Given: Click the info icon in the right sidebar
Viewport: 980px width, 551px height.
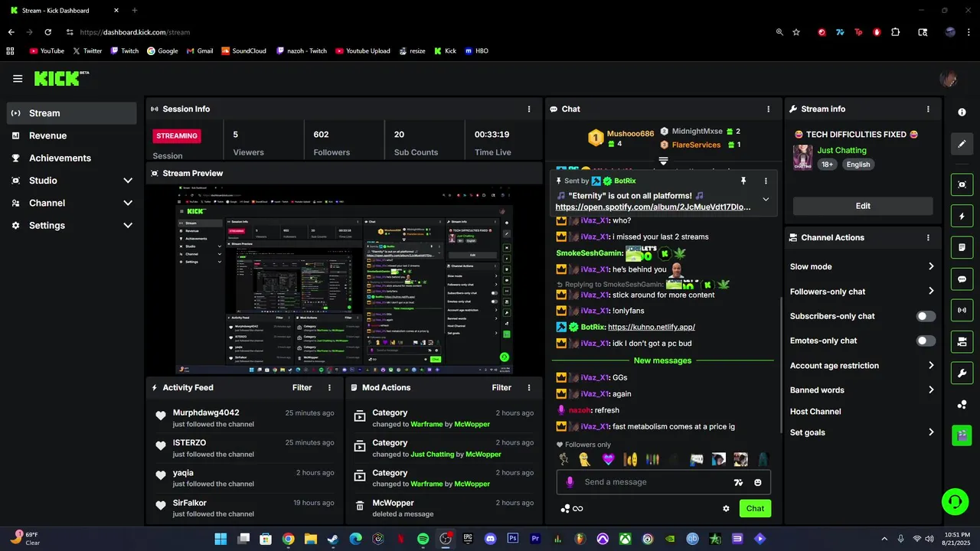Looking at the screenshot, I should [962, 112].
